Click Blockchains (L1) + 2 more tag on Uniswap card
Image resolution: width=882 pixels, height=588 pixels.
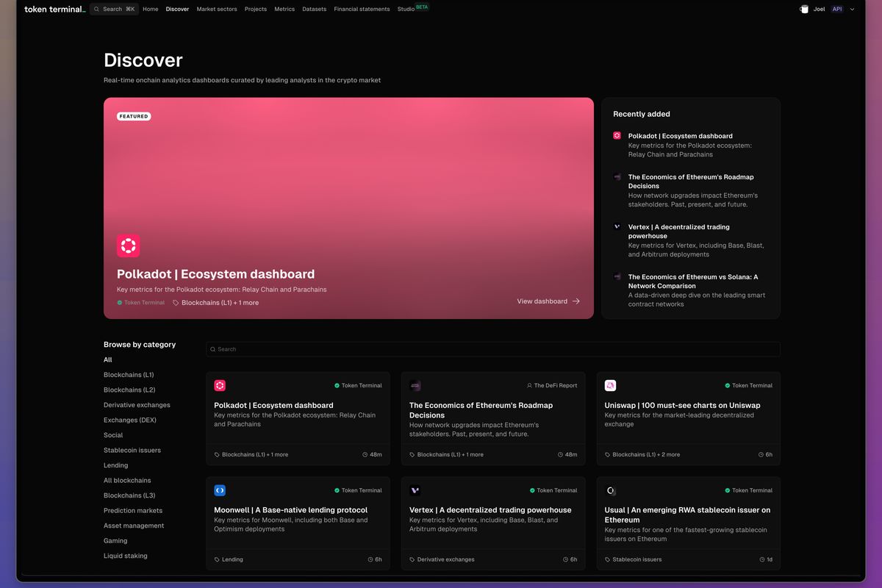click(642, 454)
